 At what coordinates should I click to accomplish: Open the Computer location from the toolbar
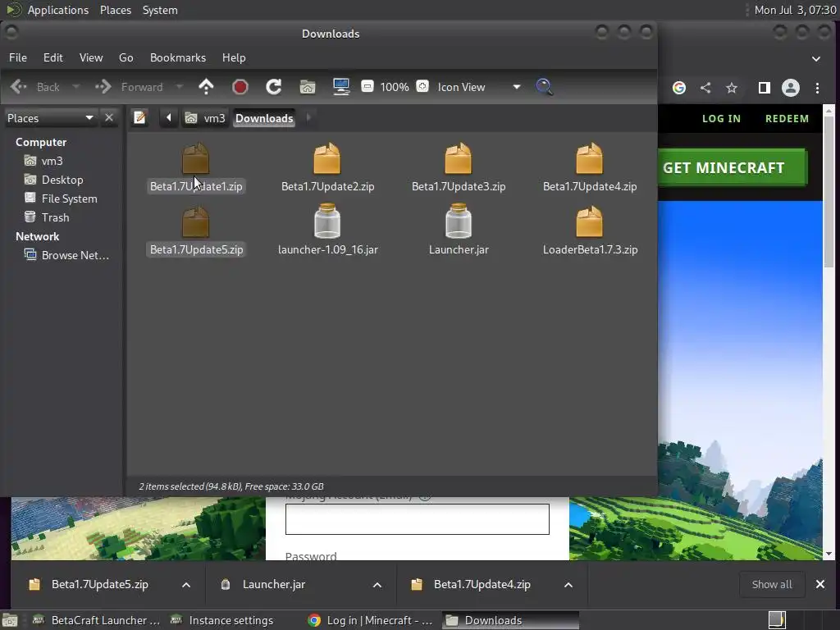(x=341, y=87)
